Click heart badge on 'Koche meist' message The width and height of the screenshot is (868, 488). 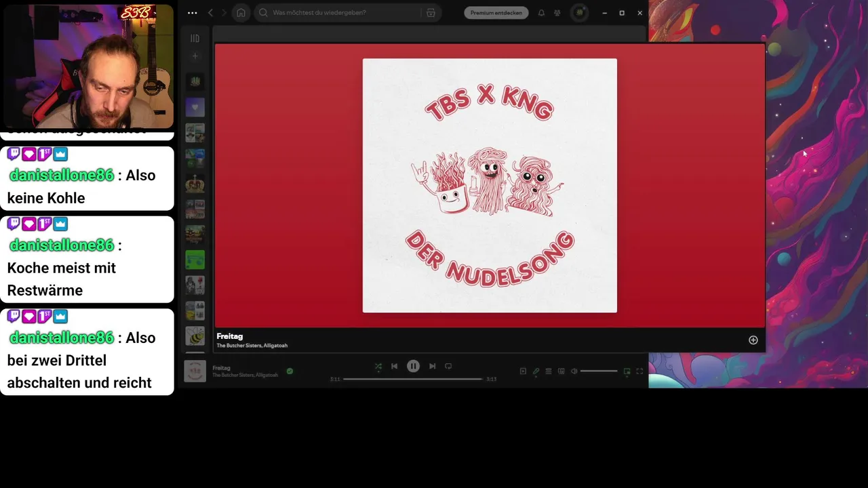[29, 224]
